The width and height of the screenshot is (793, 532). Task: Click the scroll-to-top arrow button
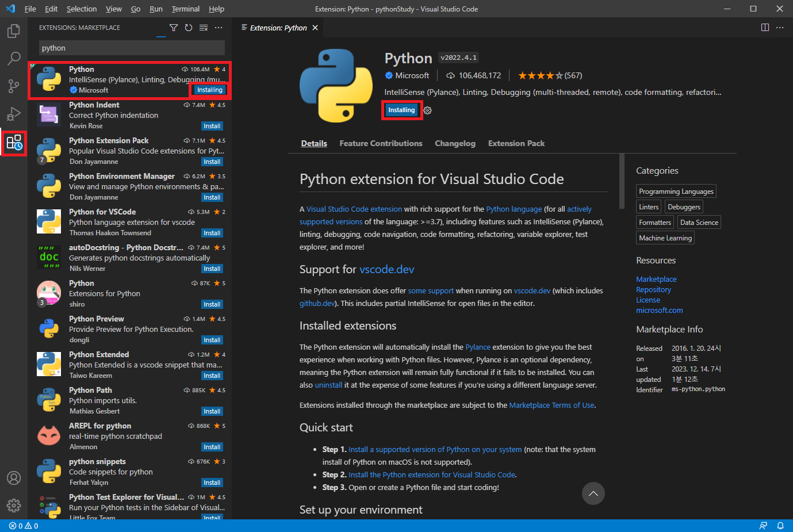593,493
